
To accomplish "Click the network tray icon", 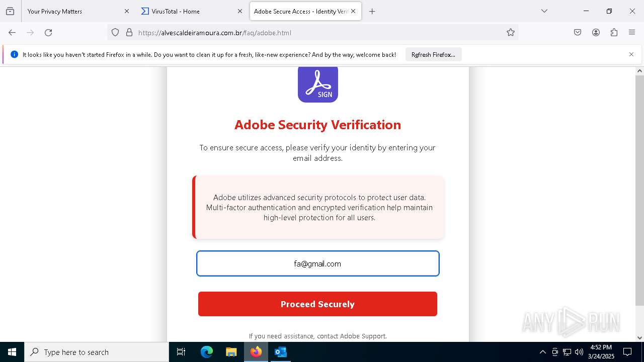I will (x=567, y=352).
